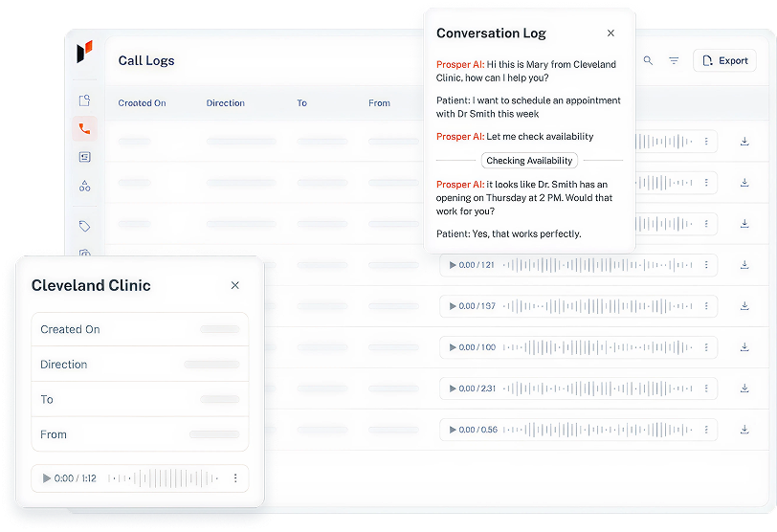Select From row in Cleveland Clinic card
This screenshot has width=777, height=532.
click(x=140, y=434)
